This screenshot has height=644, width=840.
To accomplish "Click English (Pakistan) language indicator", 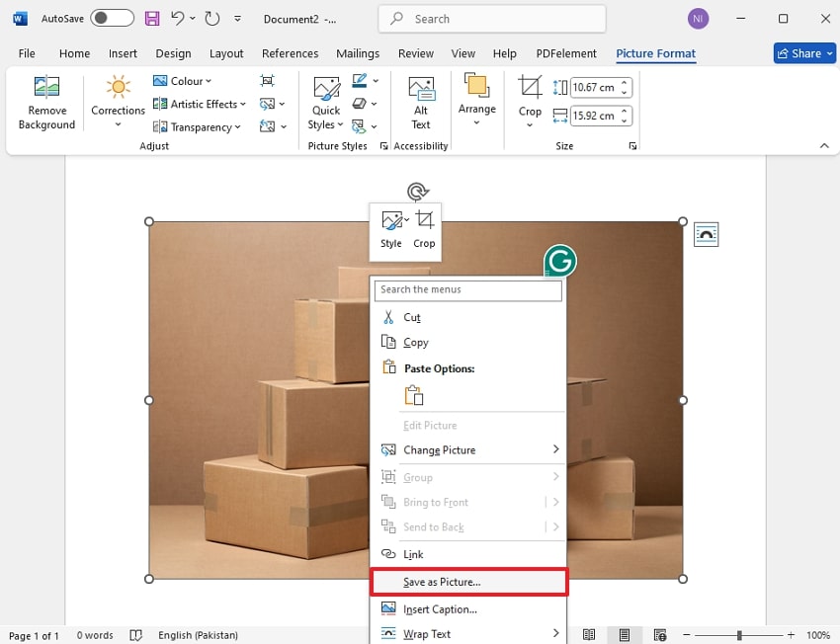I will (198, 635).
